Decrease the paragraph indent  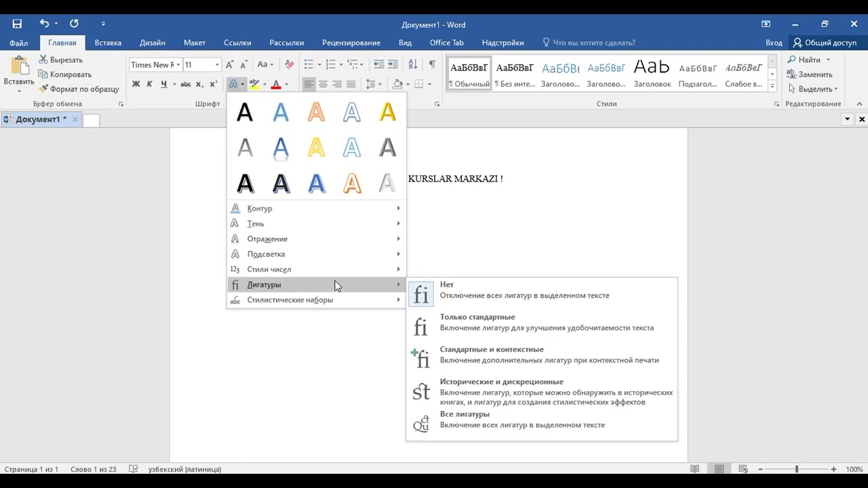(x=379, y=64)
